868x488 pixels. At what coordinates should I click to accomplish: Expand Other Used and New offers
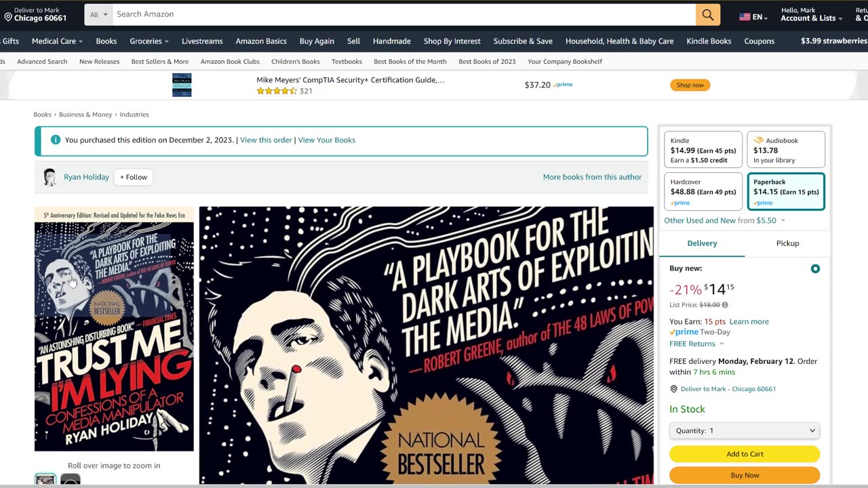coord(724,220)
